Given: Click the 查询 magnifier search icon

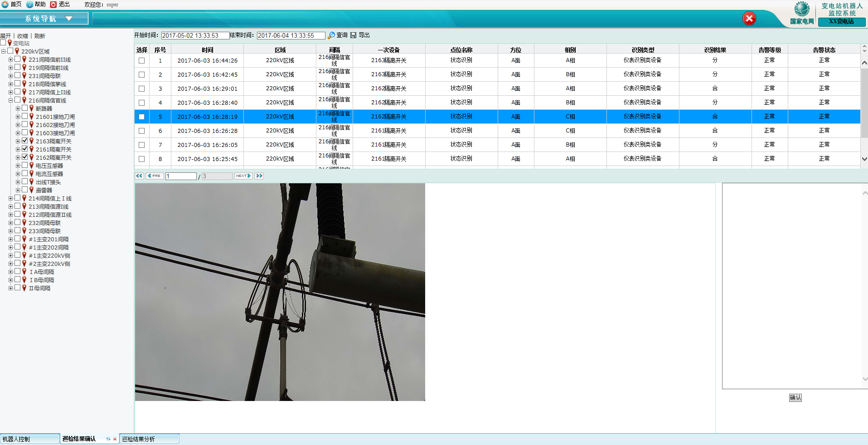Looking at the screenshot, I should pyautogui.click(x=331, y=35).
